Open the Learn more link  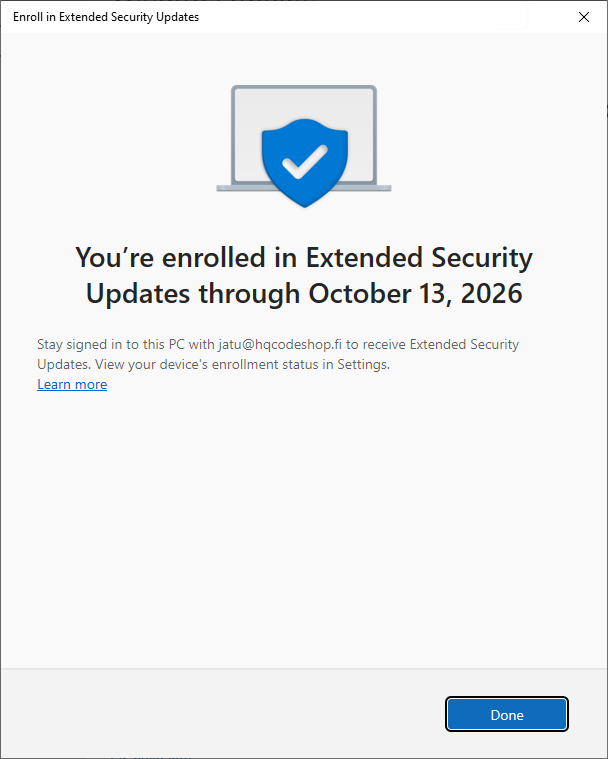(72, 385)
